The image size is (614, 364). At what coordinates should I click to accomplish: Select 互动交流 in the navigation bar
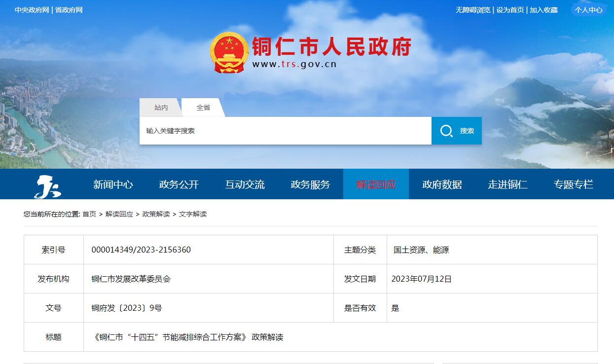pos(245,183)
